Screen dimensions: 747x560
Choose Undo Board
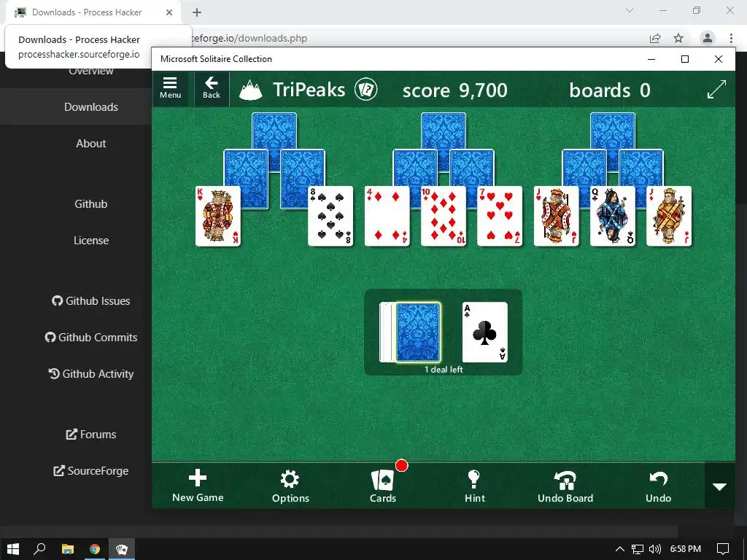pyautogui.click(x=565, y=486)
